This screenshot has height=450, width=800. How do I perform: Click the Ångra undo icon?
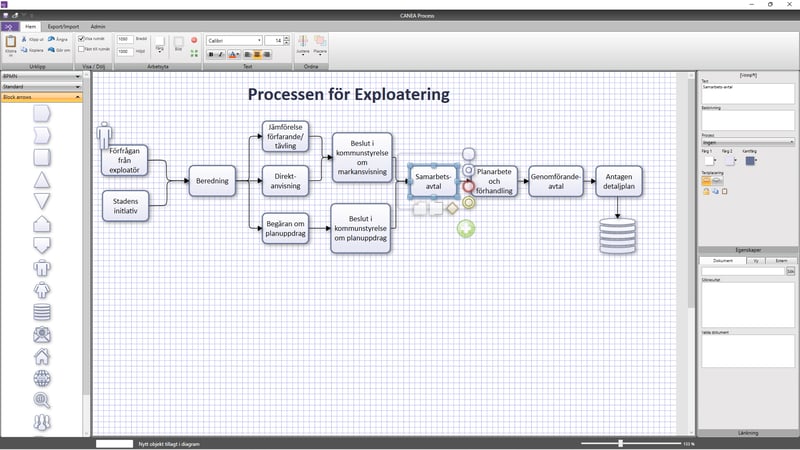(51, 39)
